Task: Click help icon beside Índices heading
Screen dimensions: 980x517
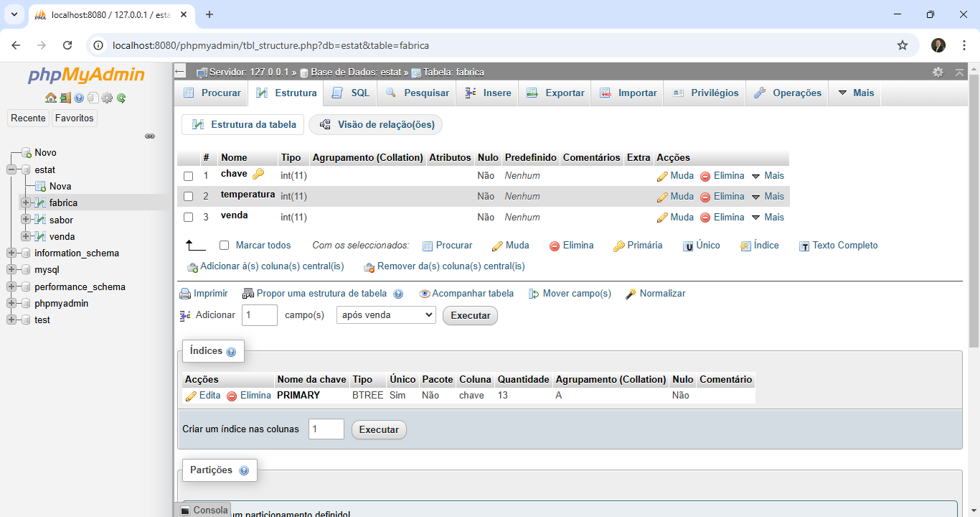Action: tap(231, 352)
